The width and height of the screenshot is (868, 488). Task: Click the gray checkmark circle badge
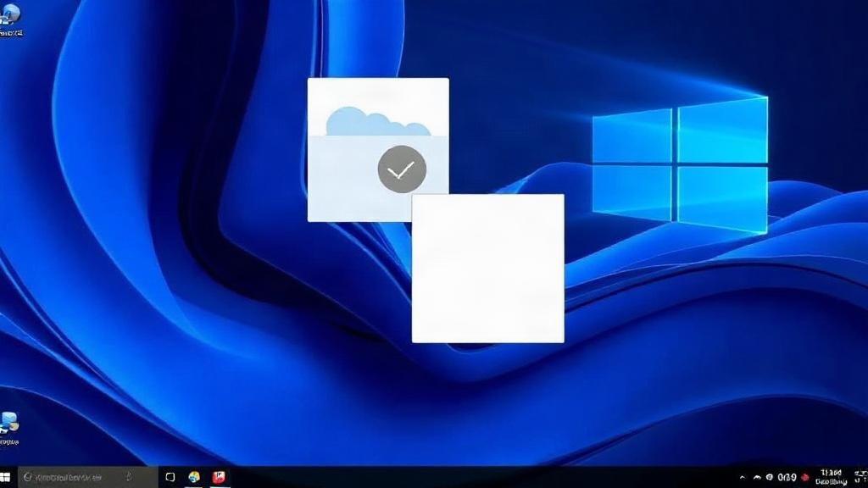(402, 169)
